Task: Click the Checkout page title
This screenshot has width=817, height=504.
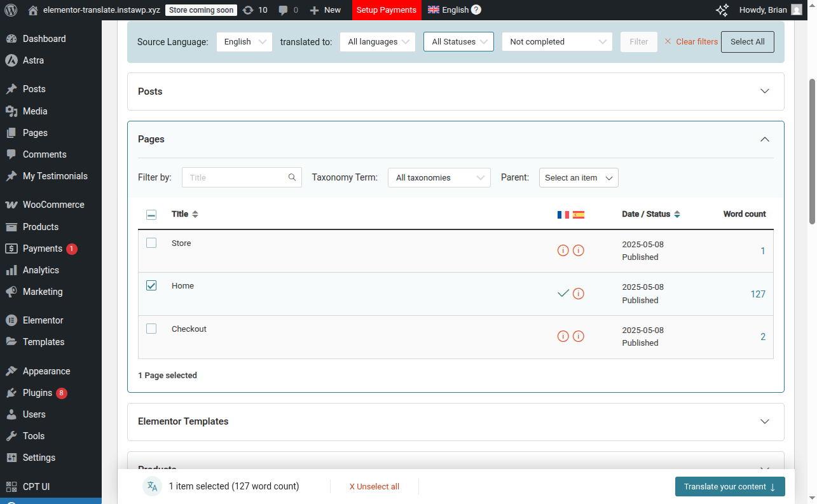Action: tap(189, 329)
